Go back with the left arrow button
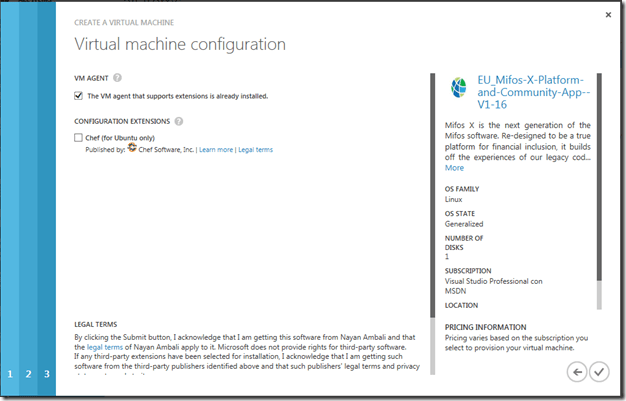Screen dimensions: 626x401 coord(576,371)
